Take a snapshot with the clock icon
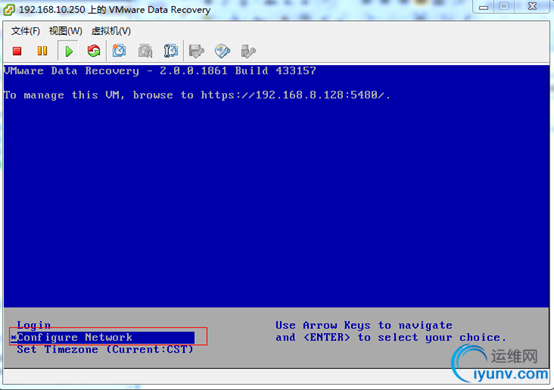Viewport: 554px width, 390px height. [119, 51]
